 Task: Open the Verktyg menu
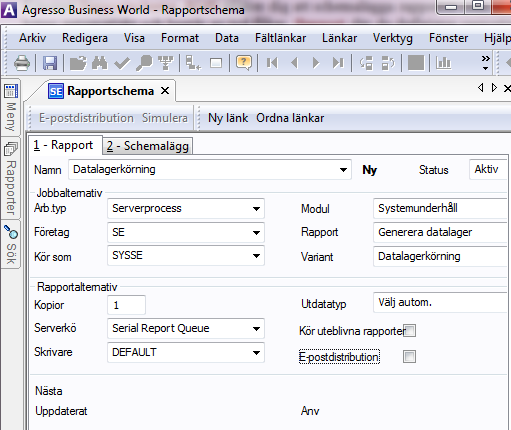tap(393, 38)
